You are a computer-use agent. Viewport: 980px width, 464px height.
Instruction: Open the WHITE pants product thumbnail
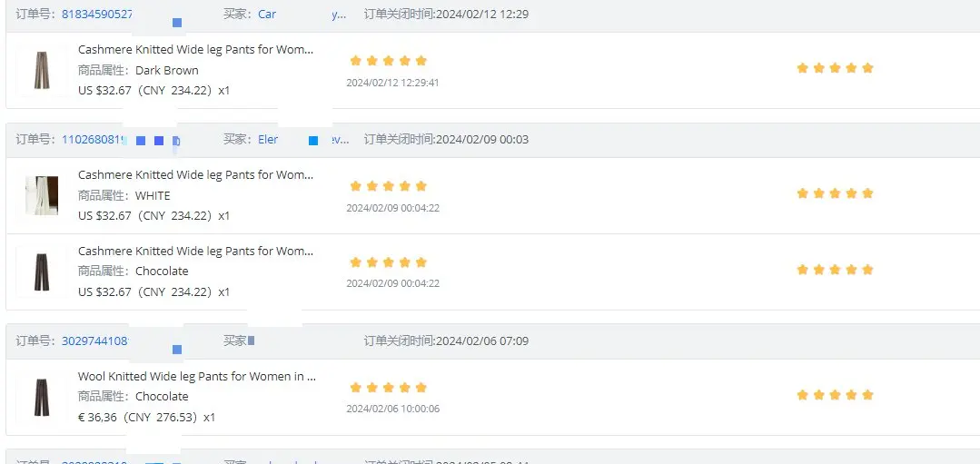click(42, 195)
